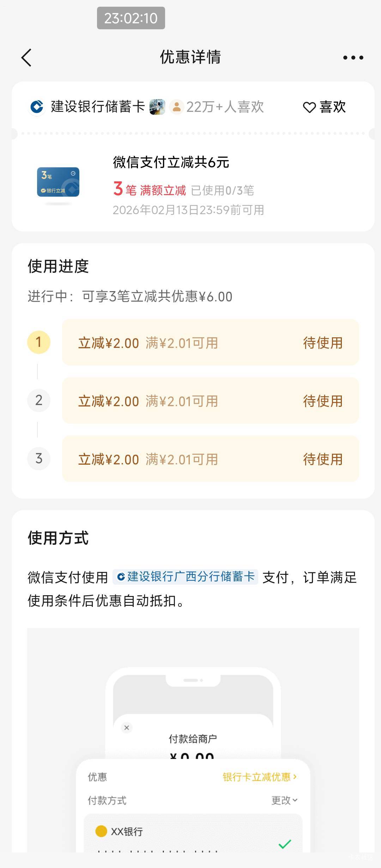Screen dimensions: 381x868
Task: Tap the heart icon to like
Action: [309, 107]
